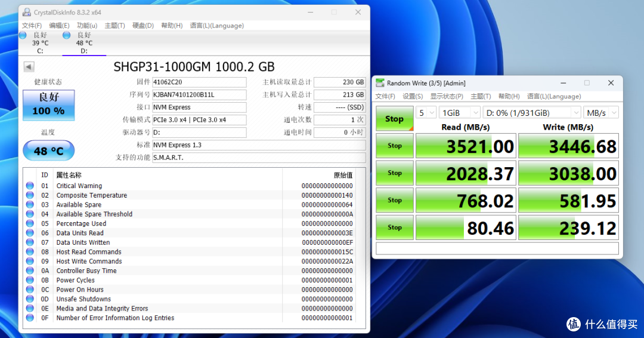Click the empty status bar in CrystalDiskMark
Viewport: 644px width, 338px height.
[x=497, y=248]
